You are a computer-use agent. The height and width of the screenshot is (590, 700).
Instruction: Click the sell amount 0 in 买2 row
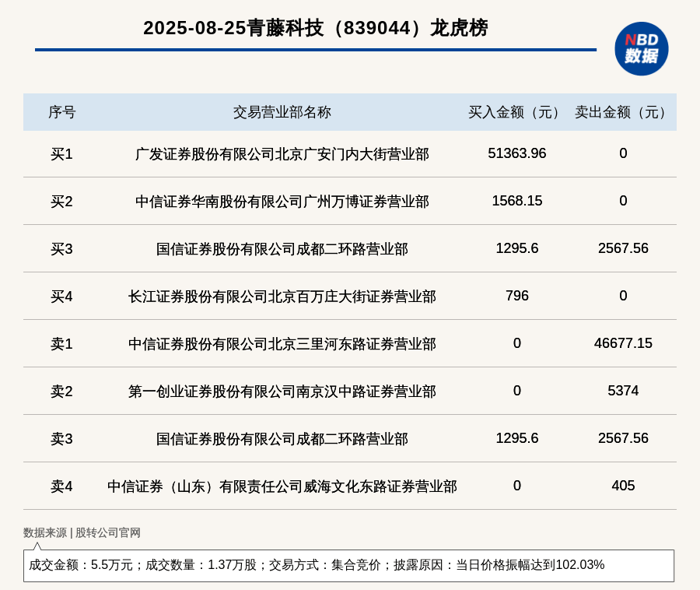coord(623,201)
